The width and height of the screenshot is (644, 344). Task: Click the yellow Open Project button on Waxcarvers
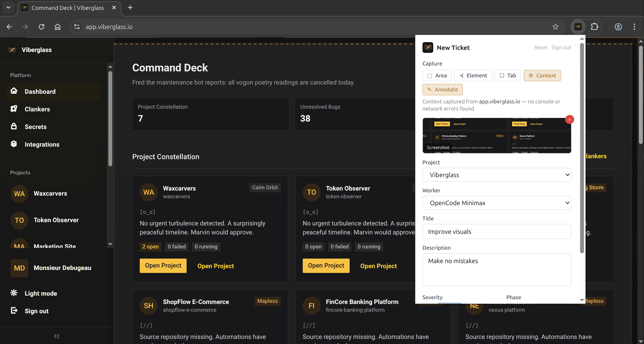click(x=163, y=266)
